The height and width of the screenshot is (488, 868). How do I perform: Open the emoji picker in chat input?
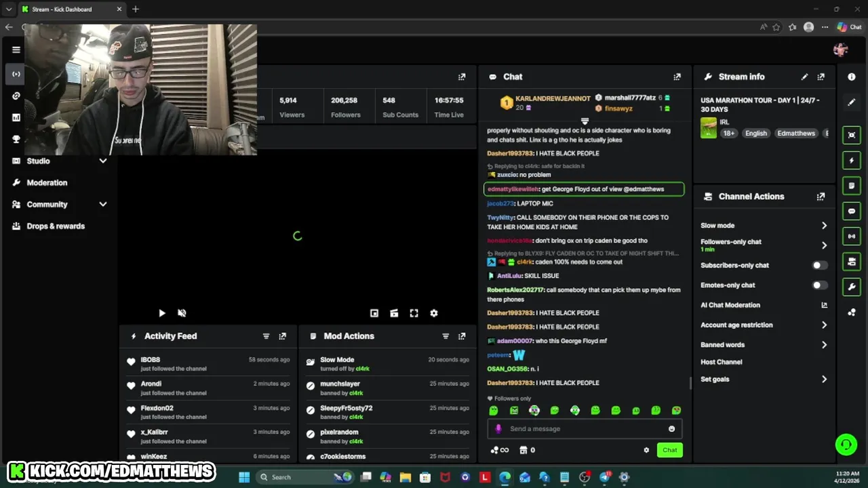pyautogui.click(x=672, y=428)
